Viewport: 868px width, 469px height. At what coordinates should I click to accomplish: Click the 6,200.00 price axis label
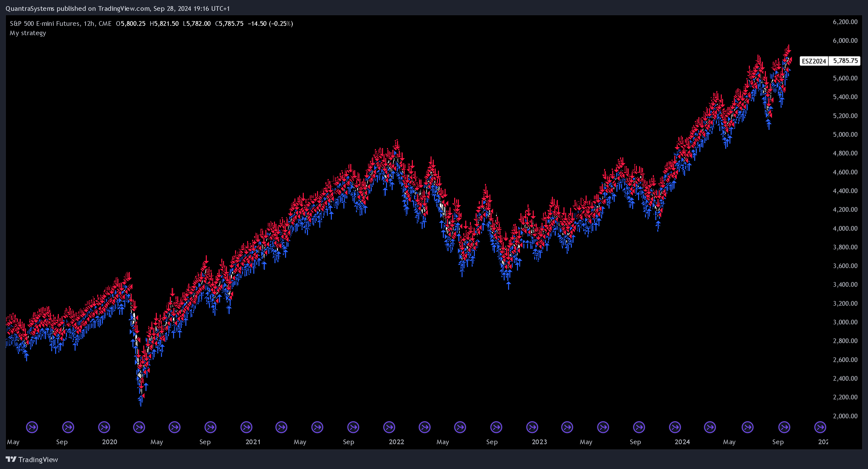point(845,22)
